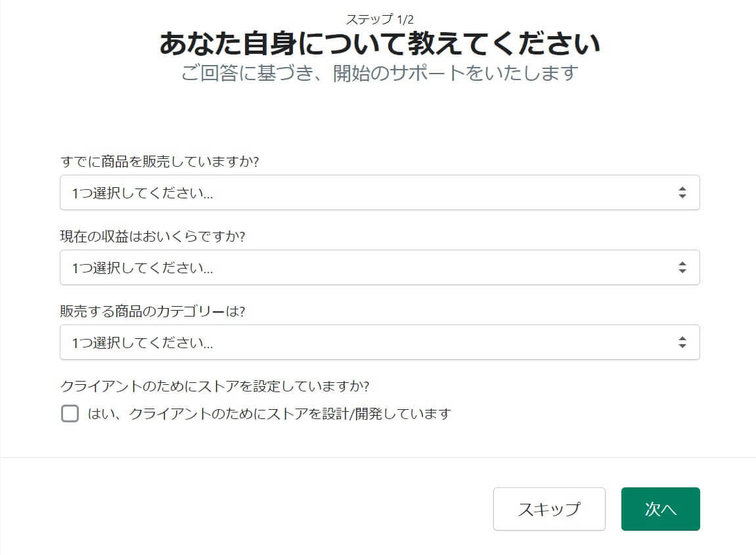Tick the client store design checkbox

pyautogui.click(x=70, y=414)
